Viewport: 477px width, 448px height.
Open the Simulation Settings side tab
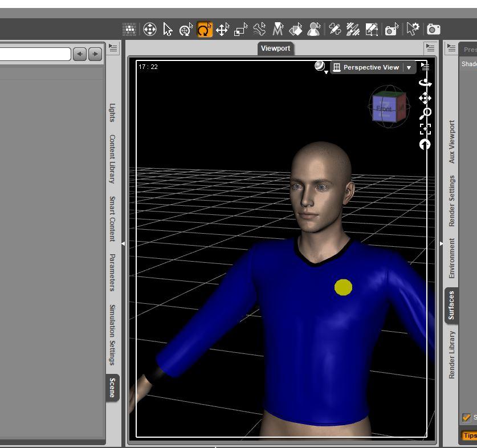coord(113,335)
